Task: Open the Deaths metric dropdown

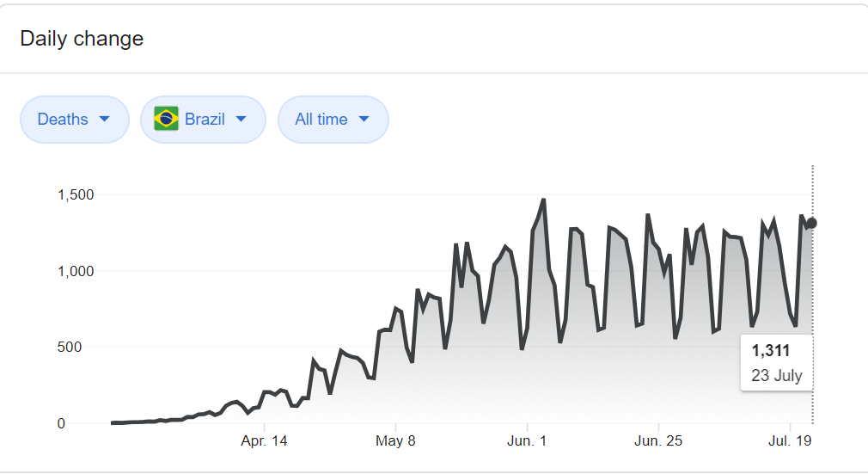Action: 75,120
